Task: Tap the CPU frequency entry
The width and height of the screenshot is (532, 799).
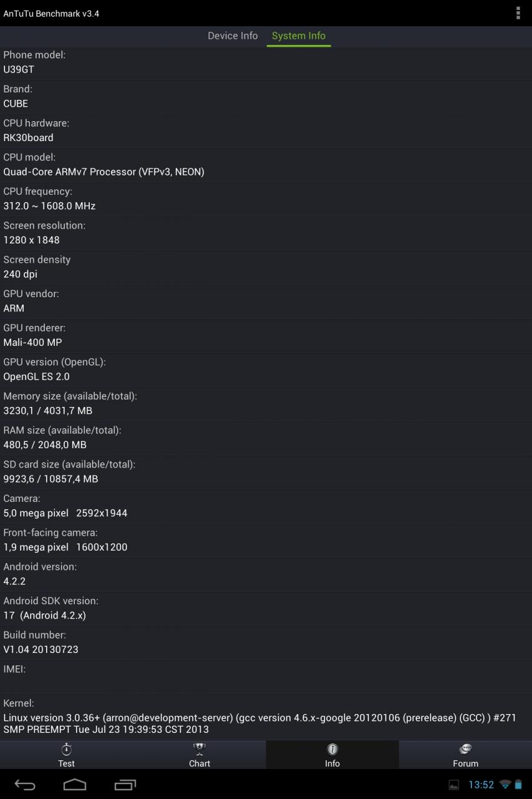Action: [x=266, y=199]
